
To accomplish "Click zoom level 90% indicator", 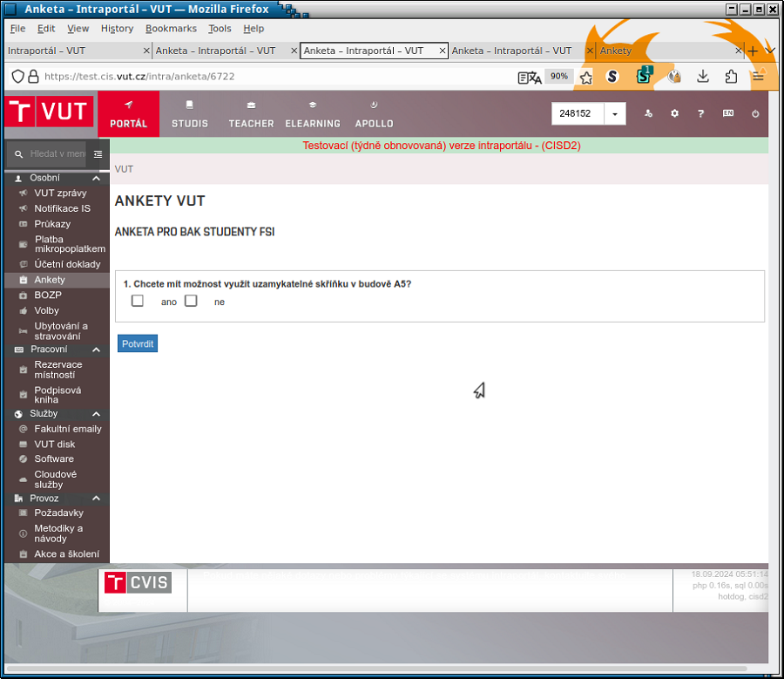I will (x=559, y=76).
